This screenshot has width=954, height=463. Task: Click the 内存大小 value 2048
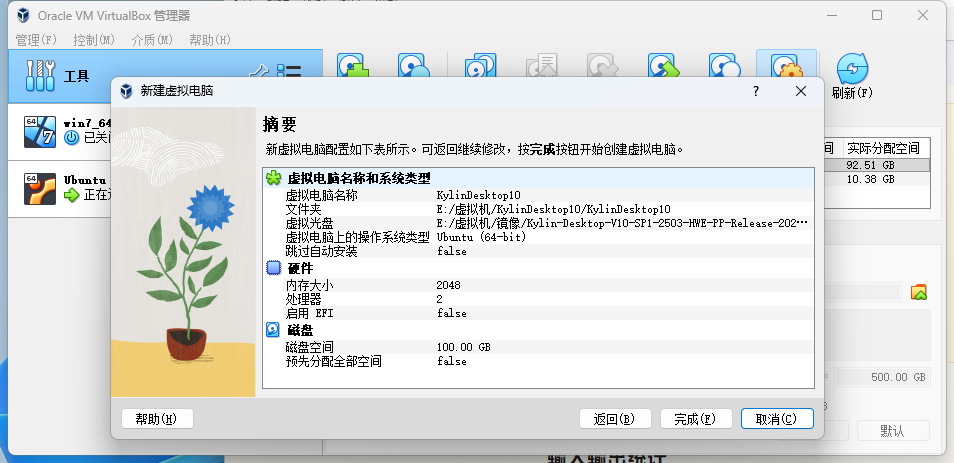click(x=448, y=285)
